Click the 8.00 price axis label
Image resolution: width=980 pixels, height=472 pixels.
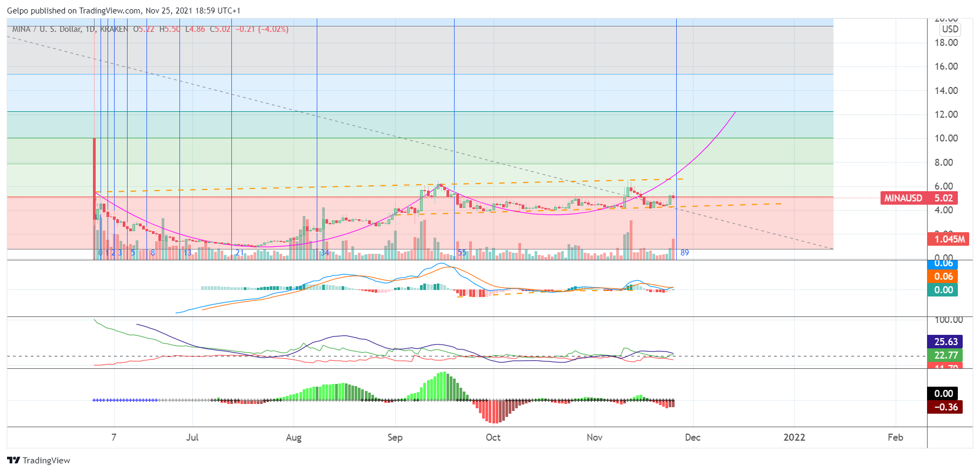click(x=944, y=163)
